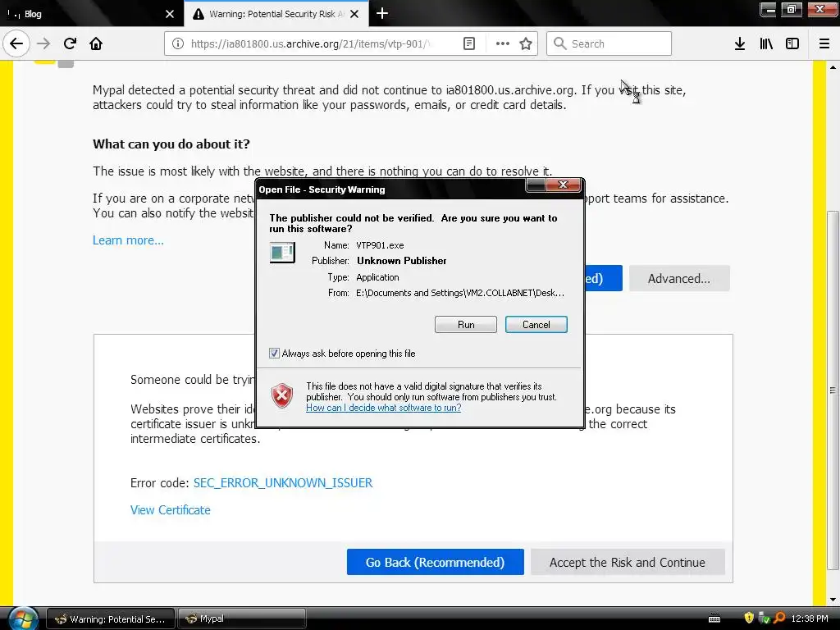Click the What can you do about it? heading
Viewport: 840px width, 630px height.
point(171,144)
